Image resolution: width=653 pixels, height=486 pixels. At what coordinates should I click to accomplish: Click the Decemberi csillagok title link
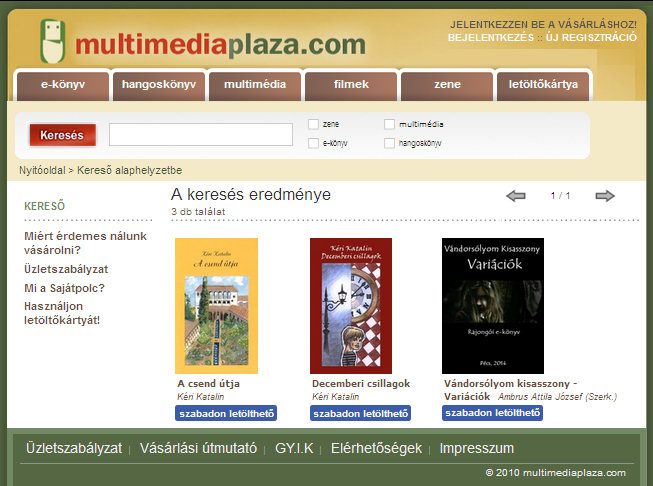point(361,384)
